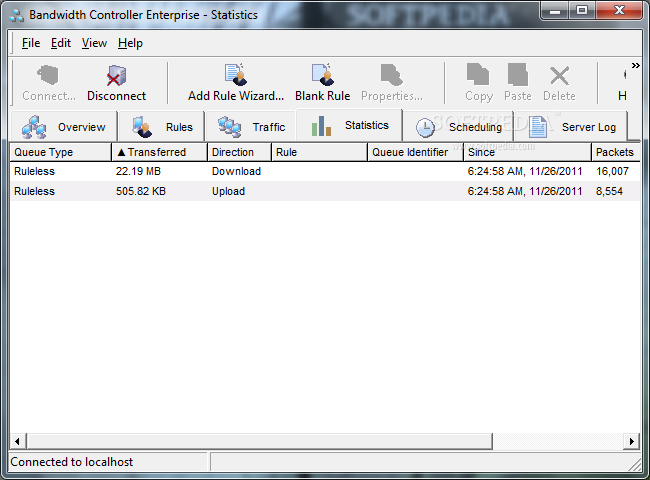Open the Edit menu
650x480 pixels.
(61, 43)
